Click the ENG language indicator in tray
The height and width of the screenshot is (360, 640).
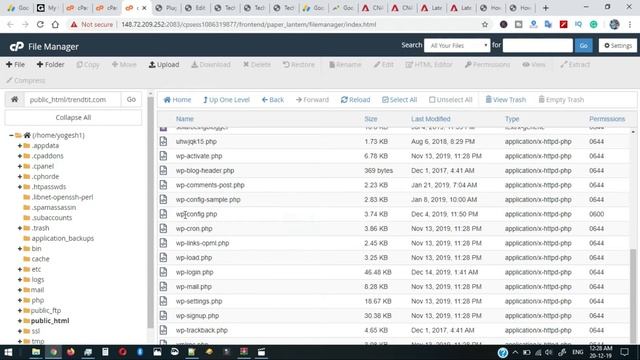click(x=578, y=352)
